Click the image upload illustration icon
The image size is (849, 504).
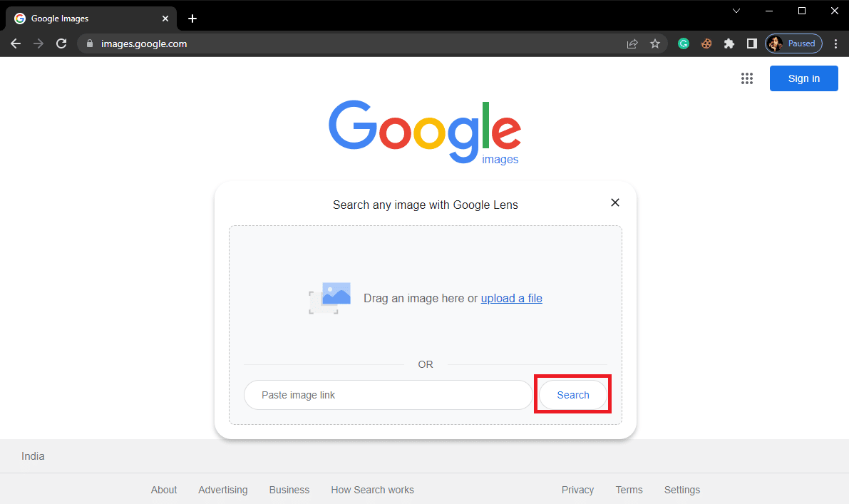pos(330,298)
